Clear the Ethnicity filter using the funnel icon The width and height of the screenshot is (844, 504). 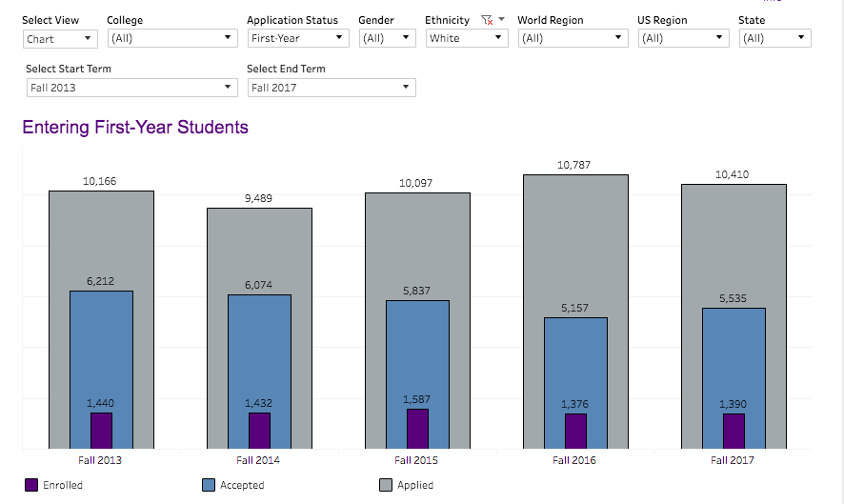point(487,20)
